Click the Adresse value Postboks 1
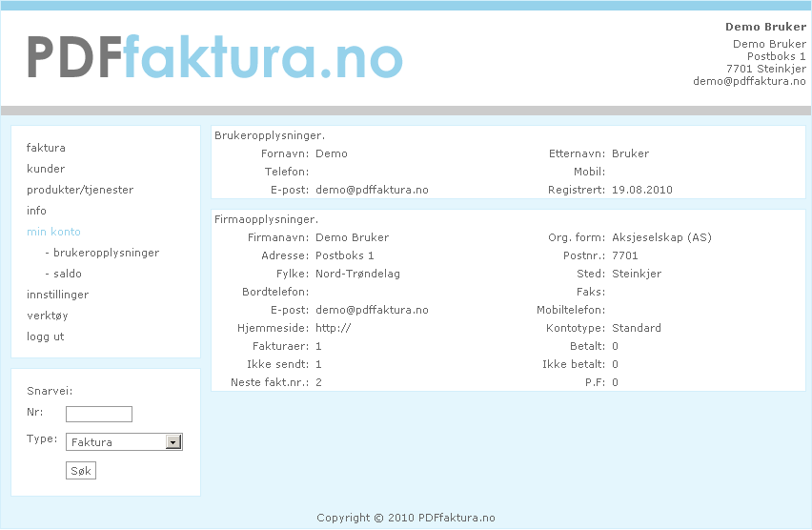This screenshot has height=530, width=812. coord(344,255)
